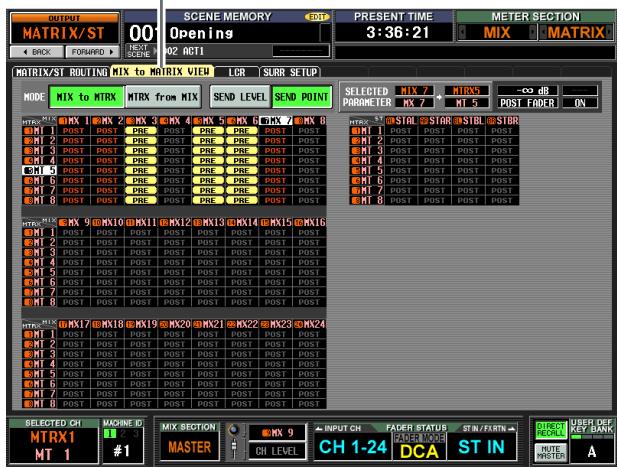
Task: Select the MX 4 column header
Action: (x=175, y=121)
